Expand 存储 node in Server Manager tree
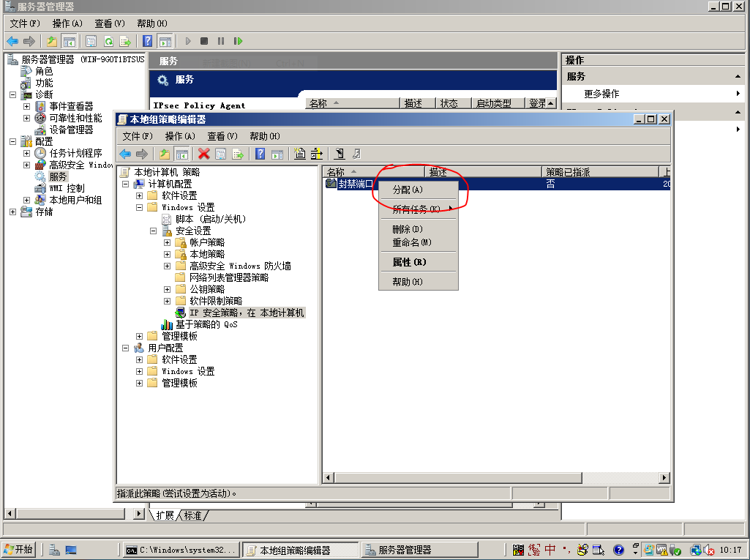Viewport: 750px width, 560px height. point(12,212)
